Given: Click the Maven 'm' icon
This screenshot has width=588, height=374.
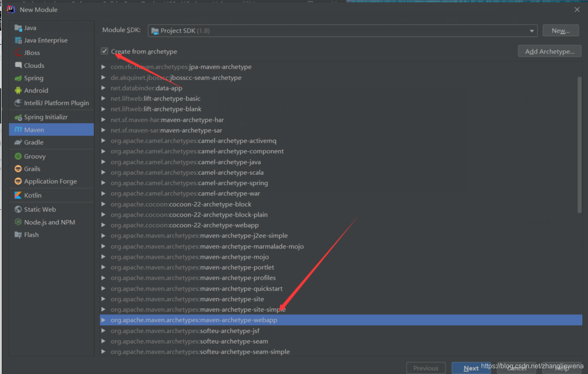Looking at the screenshot, I should click(x=18, y=130).
